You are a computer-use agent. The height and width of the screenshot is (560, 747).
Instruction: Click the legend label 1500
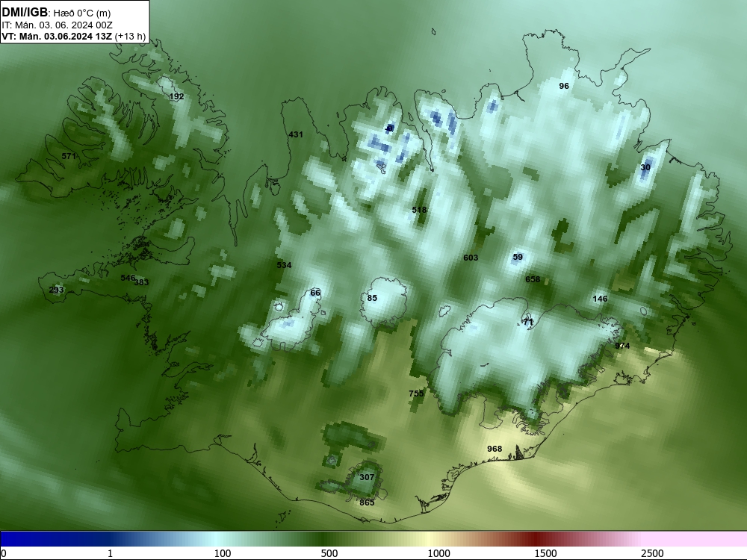click(x=545, y=553)
